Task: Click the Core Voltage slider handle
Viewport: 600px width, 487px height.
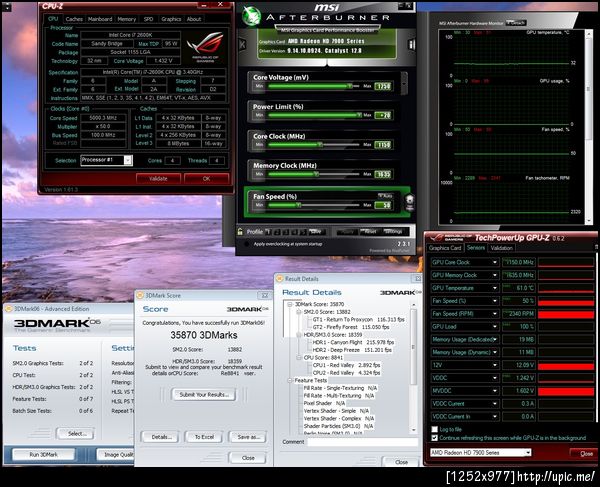Action: pos(350,86)
